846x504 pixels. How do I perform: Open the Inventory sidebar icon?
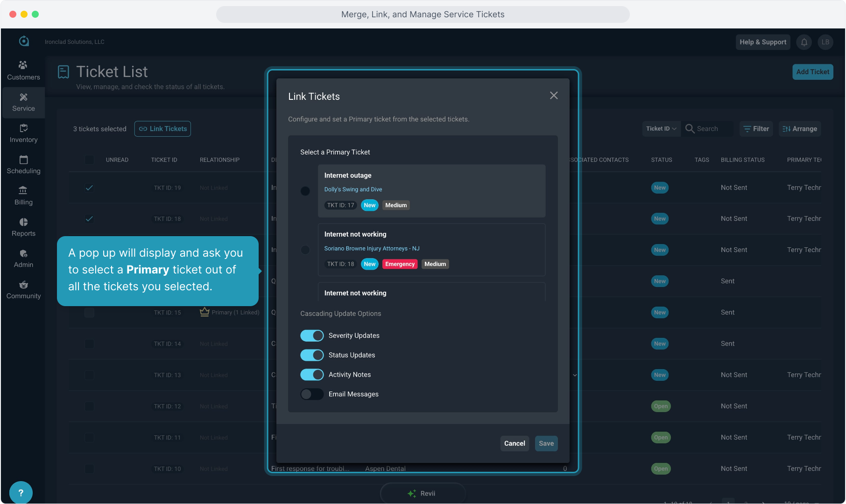point(23,128)
